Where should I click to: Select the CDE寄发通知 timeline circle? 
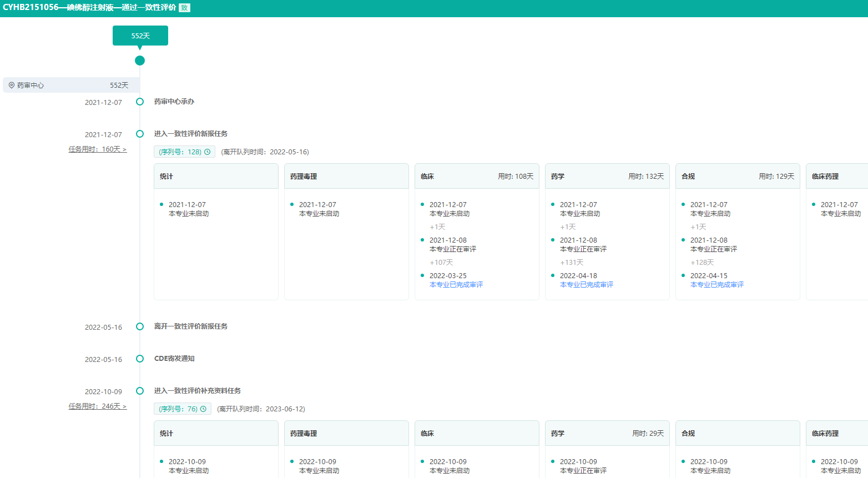pos(140,359)
